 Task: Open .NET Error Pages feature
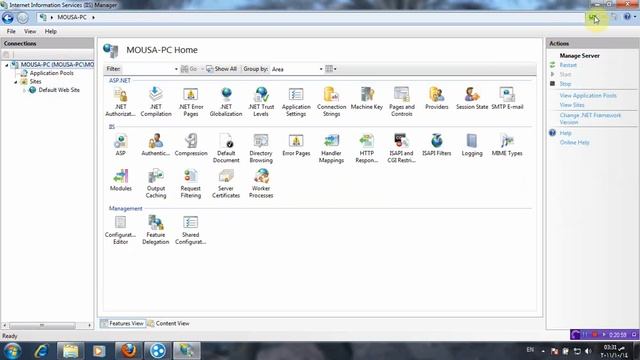tap(191, 102)
